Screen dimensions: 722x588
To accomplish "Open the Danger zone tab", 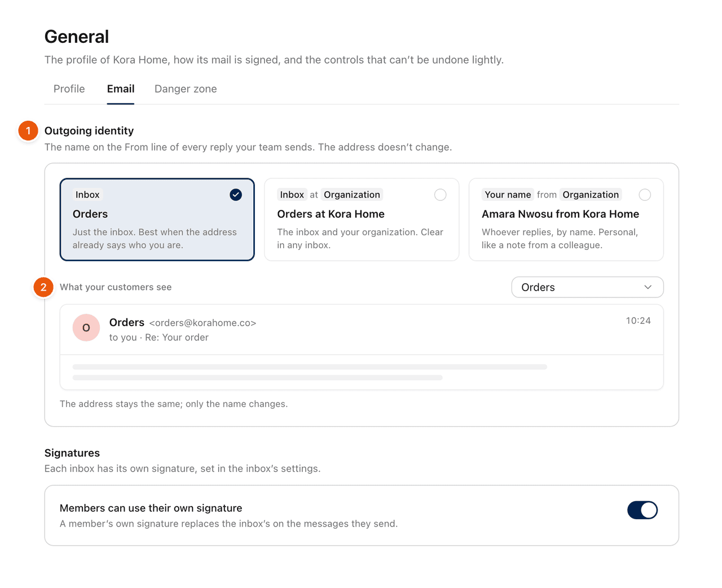I will click(x=186, y=89).
